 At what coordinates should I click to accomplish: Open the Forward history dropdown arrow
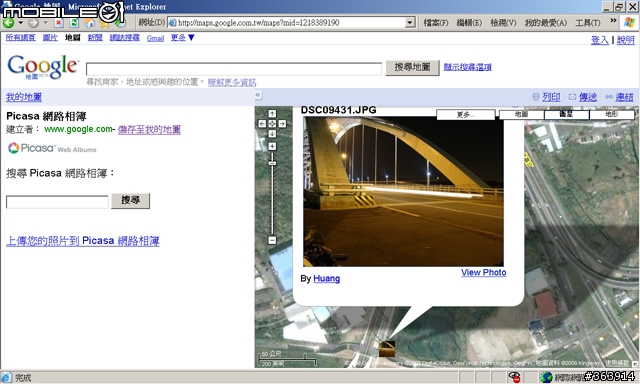coord(45,23)
